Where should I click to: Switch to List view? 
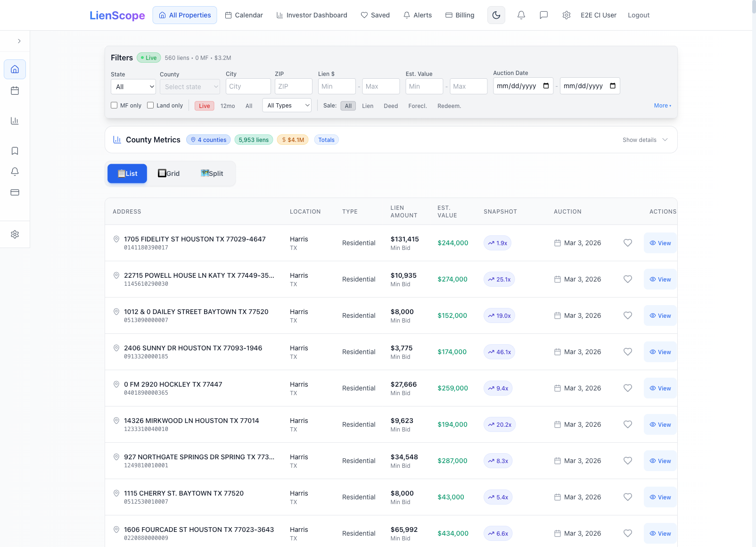click(127, 174)
